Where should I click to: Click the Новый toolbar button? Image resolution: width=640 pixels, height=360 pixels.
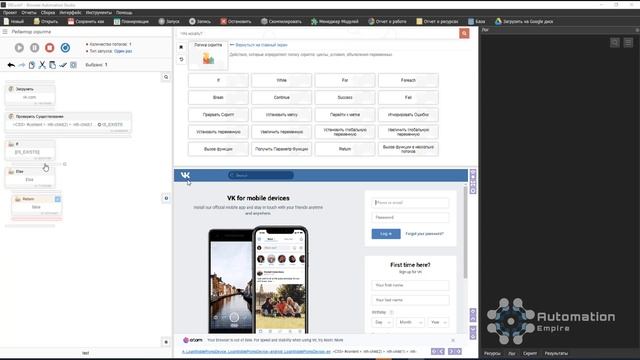[x=13, y=21]
